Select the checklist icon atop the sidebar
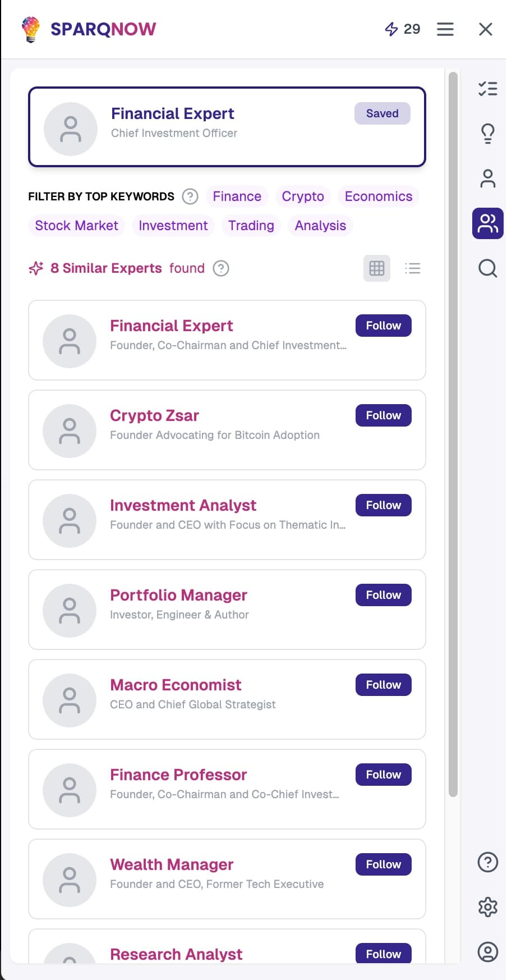This screenshot has height=980, width=507. pos(487,88)
